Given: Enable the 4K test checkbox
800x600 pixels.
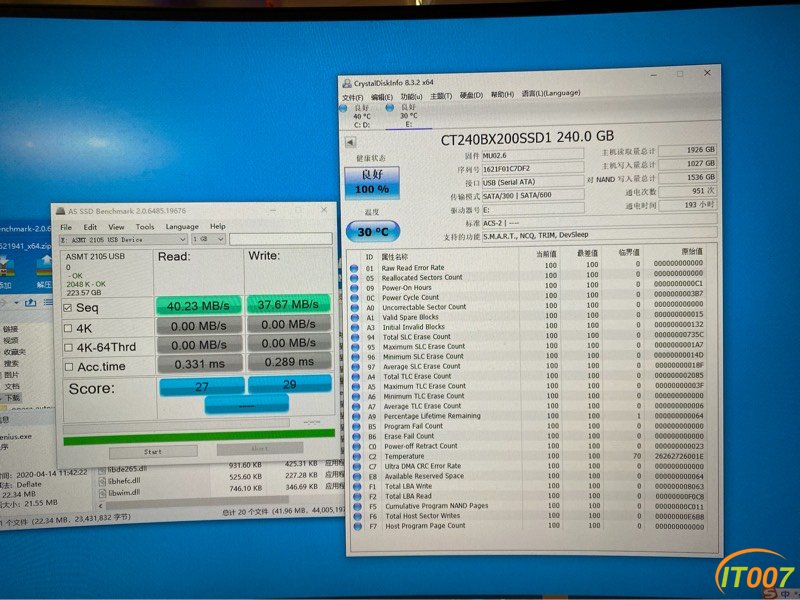Looking at the screenshot, I should (x=68, y=328).
